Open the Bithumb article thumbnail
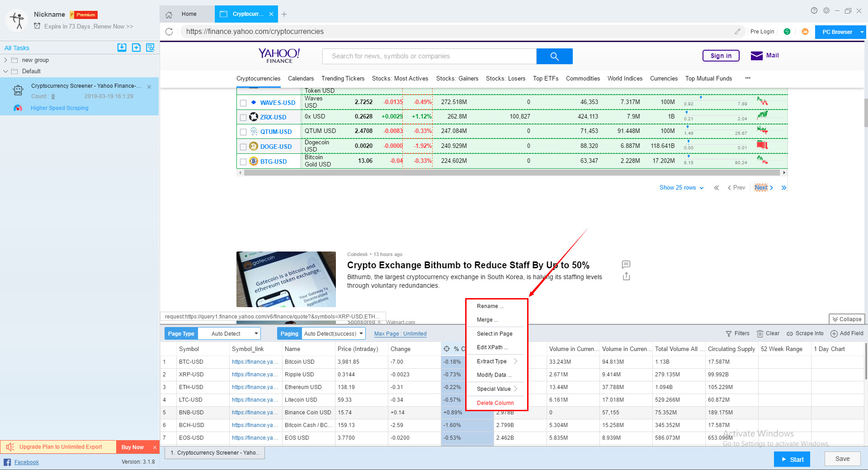 point(286,279)
